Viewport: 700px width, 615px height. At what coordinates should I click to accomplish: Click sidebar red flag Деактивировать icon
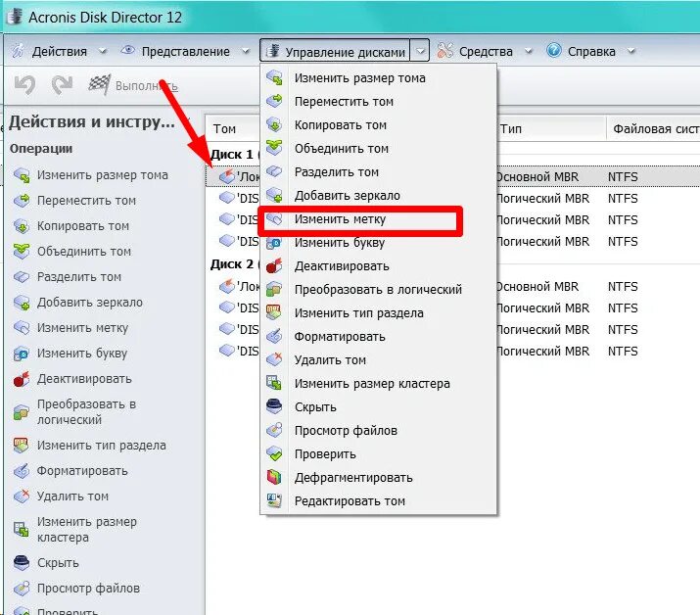(x=21, y=379)
